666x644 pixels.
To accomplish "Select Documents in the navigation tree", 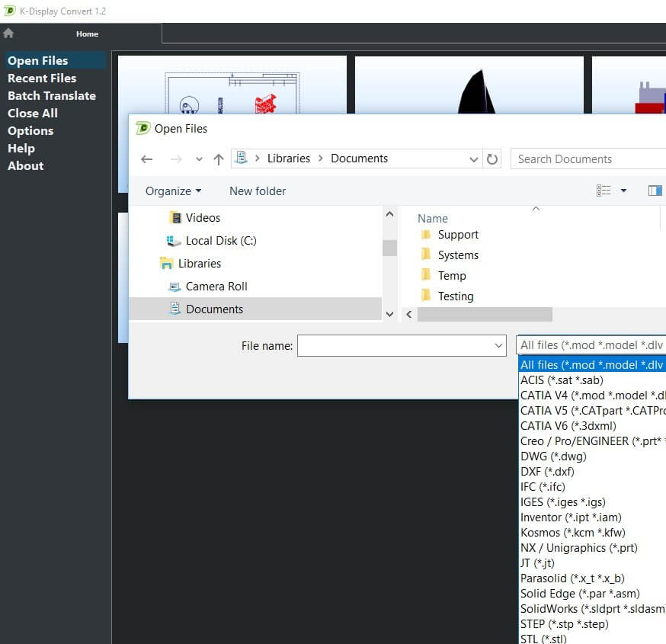I will coord(255,309).
